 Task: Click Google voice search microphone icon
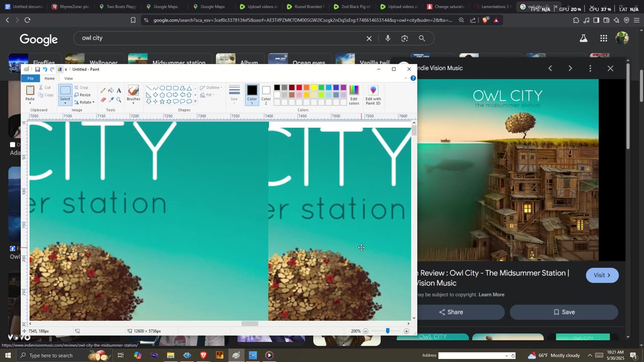click(x=387, y=38)
